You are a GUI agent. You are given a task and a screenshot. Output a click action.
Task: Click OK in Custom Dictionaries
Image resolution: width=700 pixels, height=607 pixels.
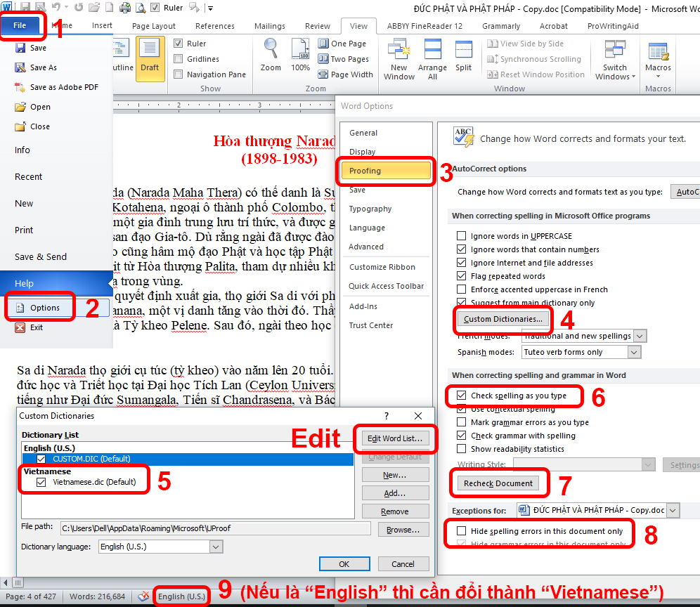pos(344,564)
